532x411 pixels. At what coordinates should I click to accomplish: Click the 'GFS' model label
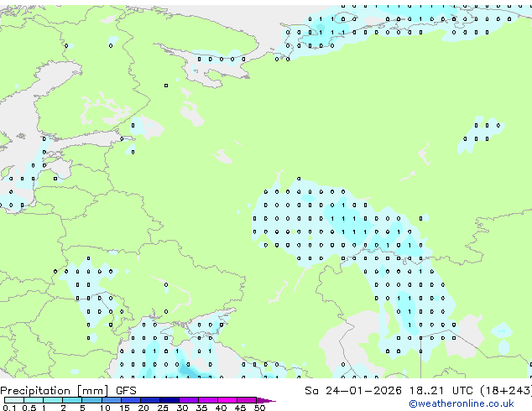pos(126,391)
